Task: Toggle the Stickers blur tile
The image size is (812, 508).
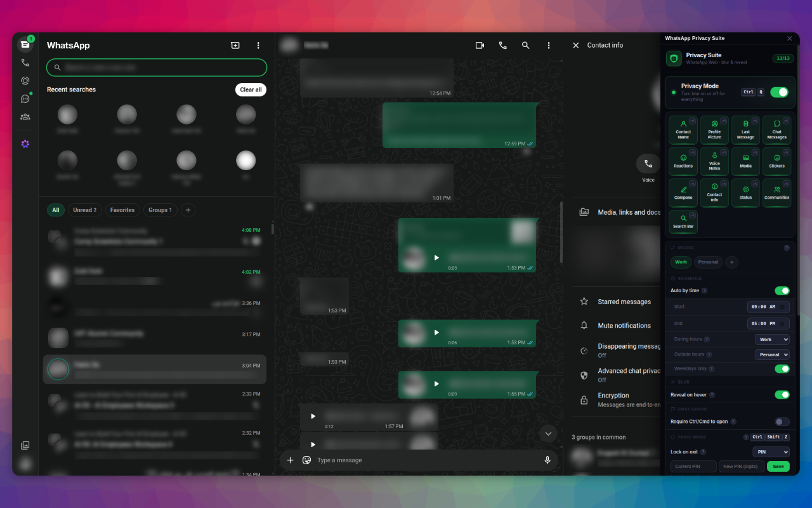Action: 776,161
